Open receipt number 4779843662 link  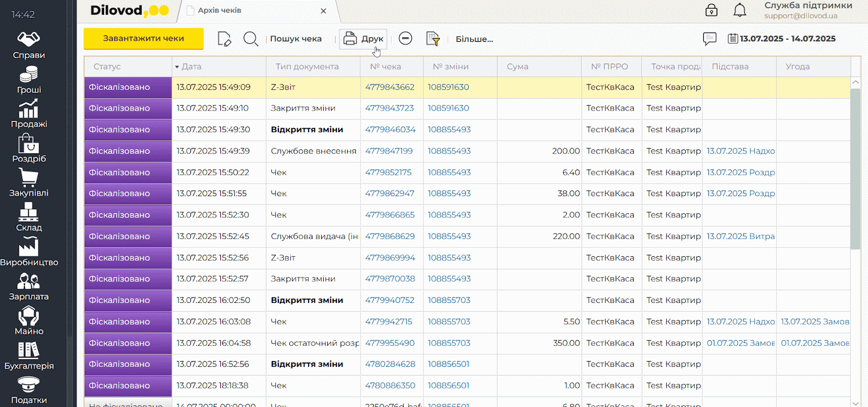pyautogui.click(x=390, y=87)
